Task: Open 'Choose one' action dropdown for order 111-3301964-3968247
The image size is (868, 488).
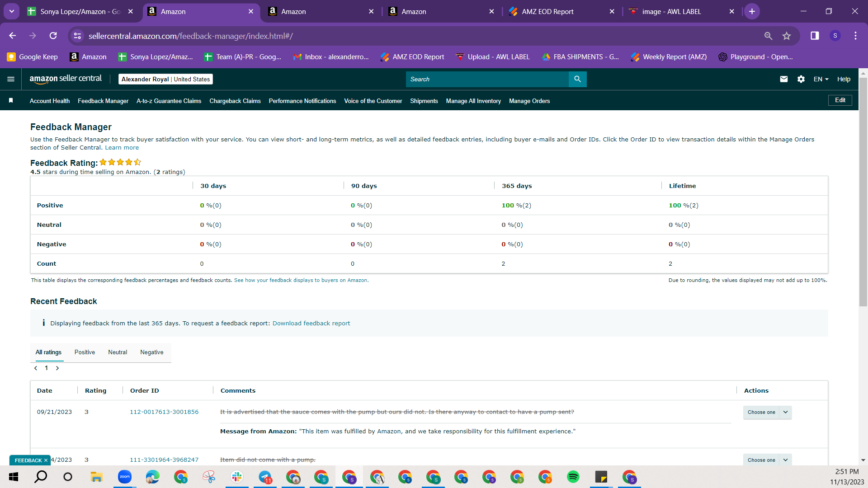Action: point(767,460)
